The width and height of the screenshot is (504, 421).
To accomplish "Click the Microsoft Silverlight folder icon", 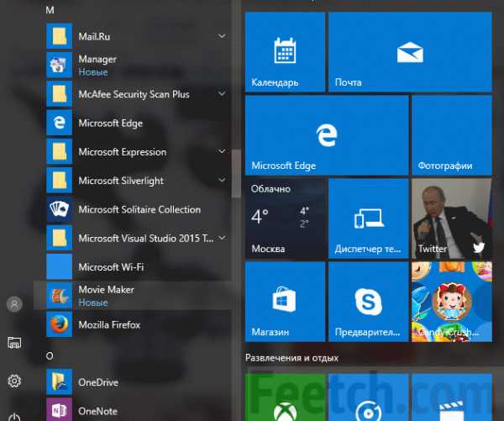I will 59,180.
